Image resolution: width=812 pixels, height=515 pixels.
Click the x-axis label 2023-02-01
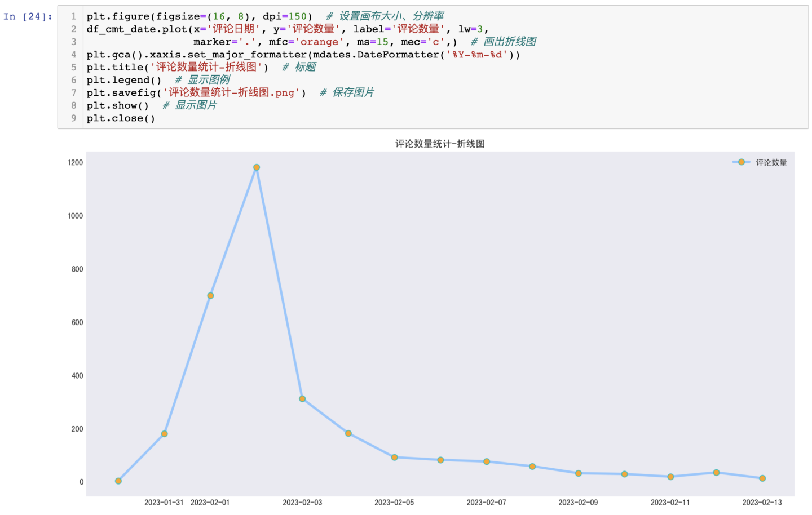click(210, 503)
